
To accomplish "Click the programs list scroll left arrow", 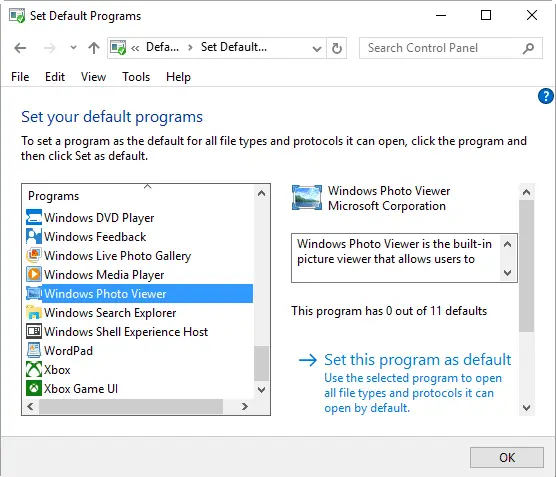I will [30, 406].
